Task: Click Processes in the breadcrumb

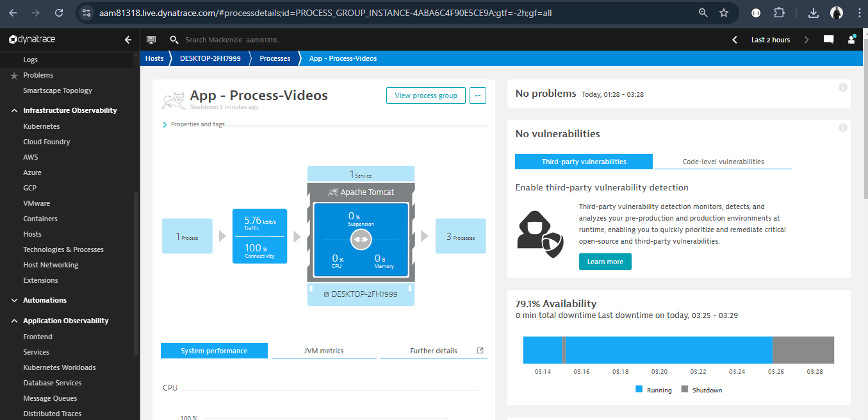Action: coord(275,58)
